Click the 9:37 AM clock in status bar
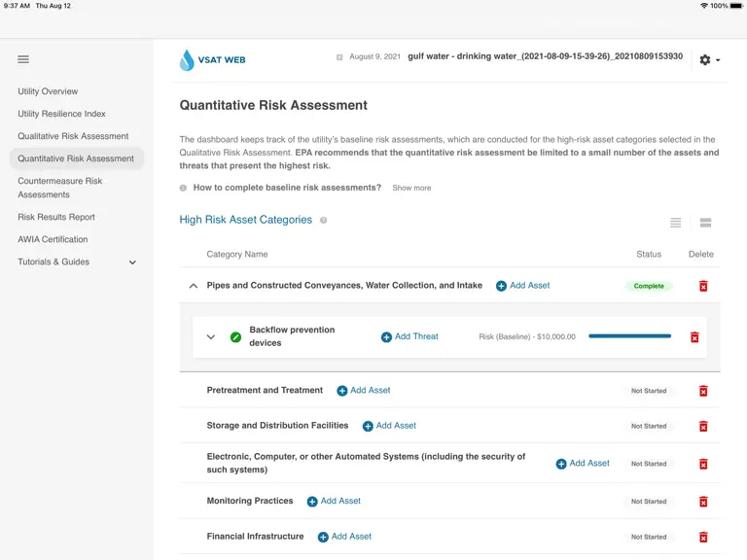The width and height of the screenshot is (747, 560). click(x=17, y=6)
